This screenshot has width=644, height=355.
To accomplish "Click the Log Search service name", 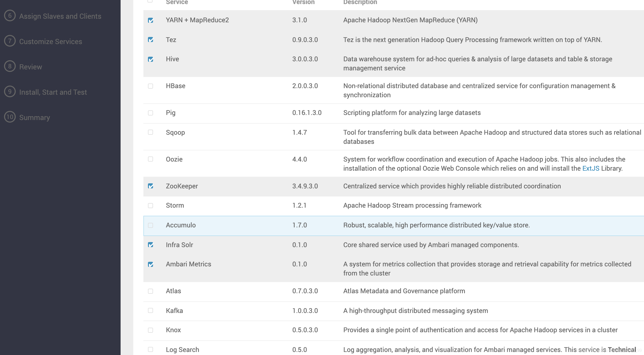I will coord(182,350).
